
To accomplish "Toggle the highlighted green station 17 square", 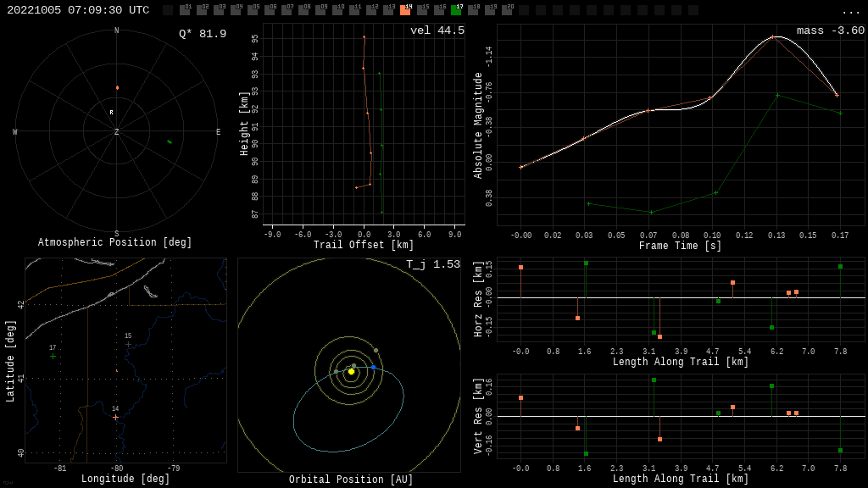I will pyautogui.click(x=455, y=10).
